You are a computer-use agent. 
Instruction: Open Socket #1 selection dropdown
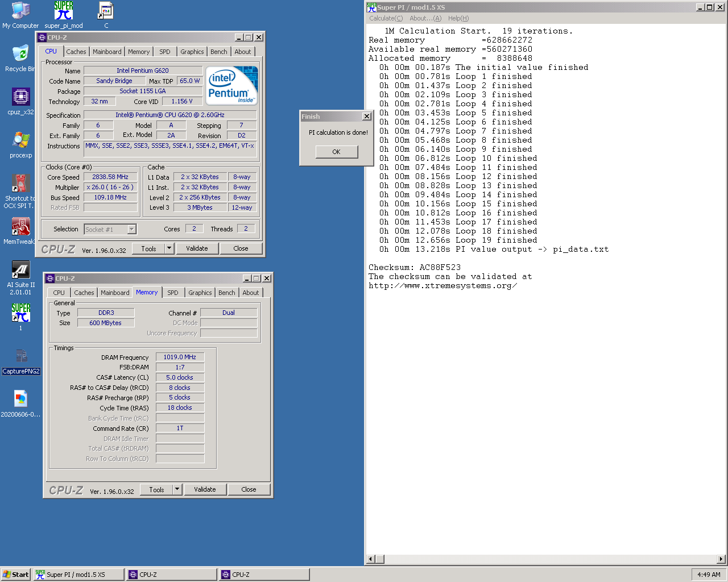pos(110,229)
